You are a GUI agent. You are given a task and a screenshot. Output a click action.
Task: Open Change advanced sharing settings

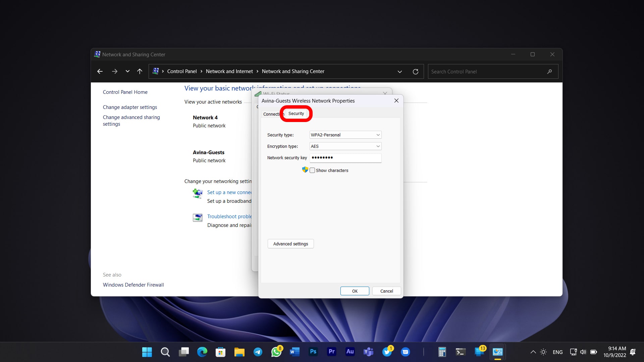click(131, 121)
